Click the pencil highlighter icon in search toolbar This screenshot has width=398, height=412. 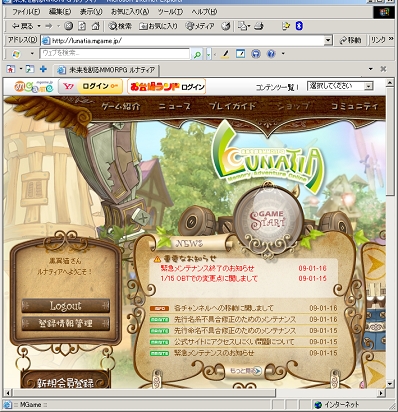click(225, 54)
